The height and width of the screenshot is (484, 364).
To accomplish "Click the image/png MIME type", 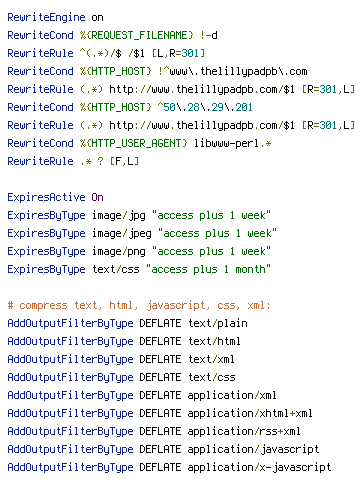I will pos(119,251).
